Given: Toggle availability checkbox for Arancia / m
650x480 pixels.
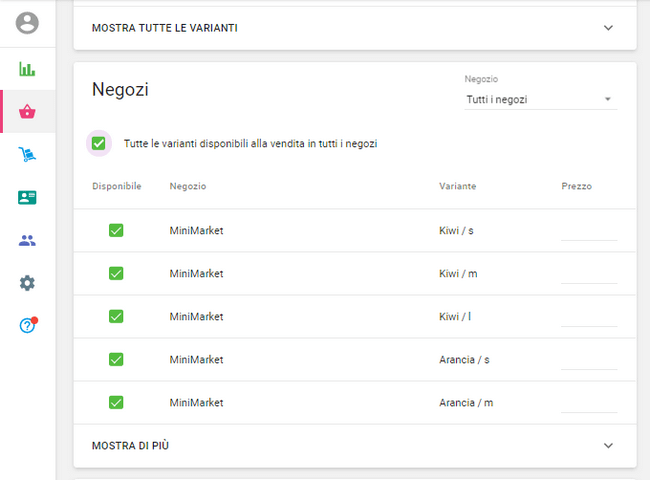Looking at the screenshot, I should pyautogui.click(x=116, y=402).
